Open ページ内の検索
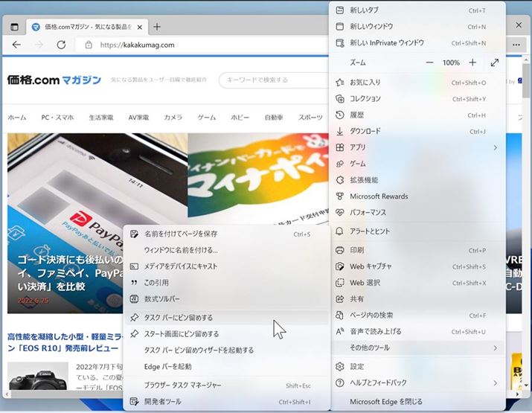Viewport: 532px width, 413px height. point(417,316)
